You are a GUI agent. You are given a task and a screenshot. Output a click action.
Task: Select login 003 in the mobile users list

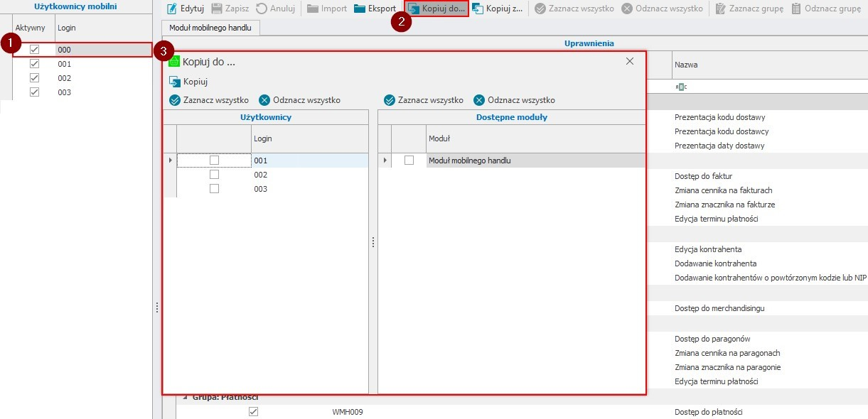(x=104, y=92)
